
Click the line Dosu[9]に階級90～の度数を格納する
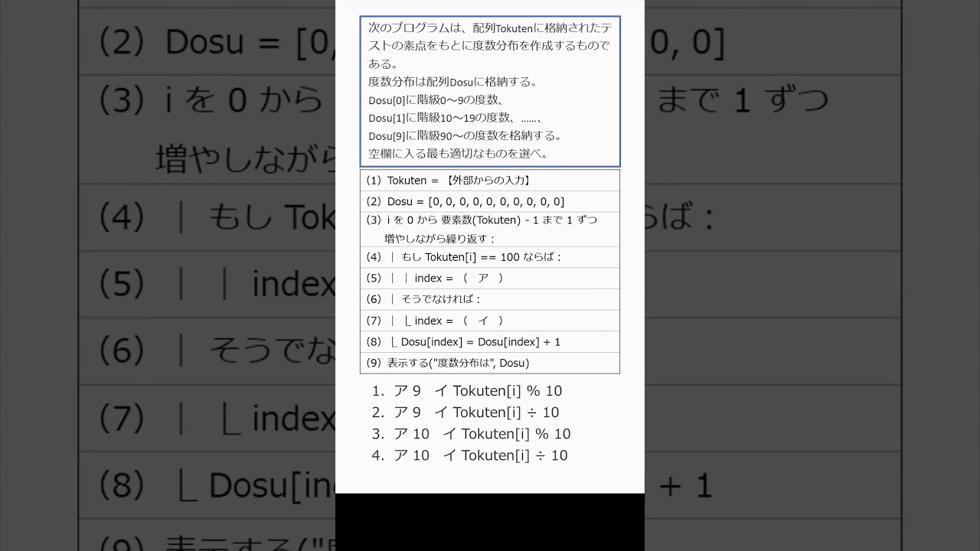[x=465, y=136]
